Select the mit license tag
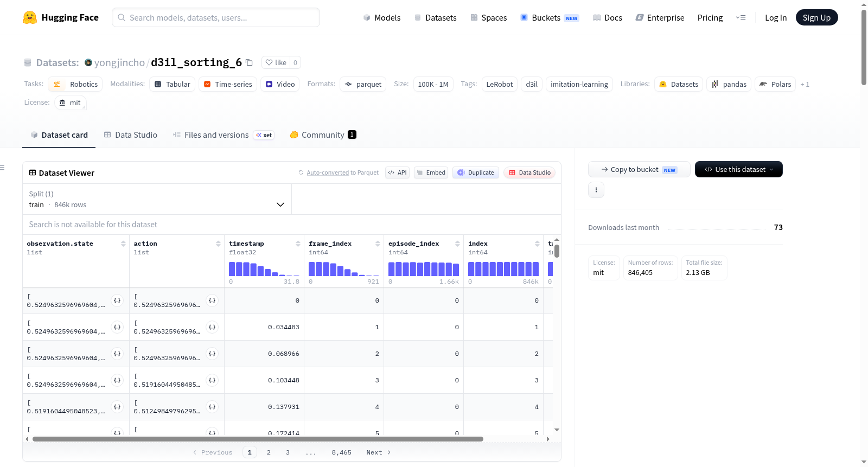The width and height of the screenshot is (868, 467). click(x=71, y=103)
